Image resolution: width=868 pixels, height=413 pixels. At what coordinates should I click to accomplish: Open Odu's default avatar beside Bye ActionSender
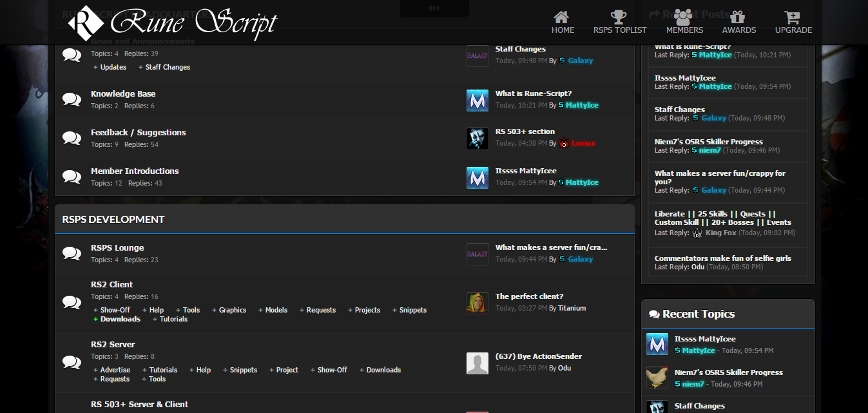tap(477, 363)
